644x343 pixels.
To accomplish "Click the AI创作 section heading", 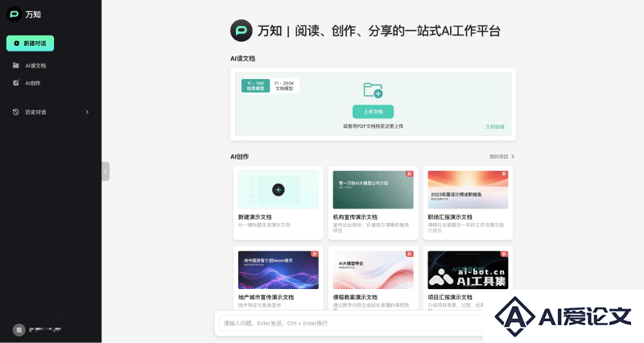I will [x=239, y=156].
